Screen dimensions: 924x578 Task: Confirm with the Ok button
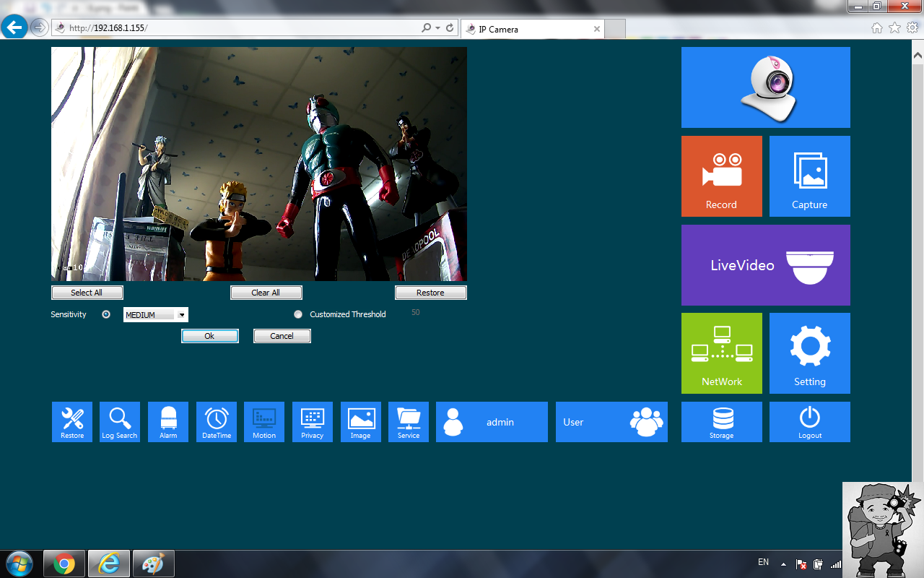pyautogui.click(x=210, y=336)
